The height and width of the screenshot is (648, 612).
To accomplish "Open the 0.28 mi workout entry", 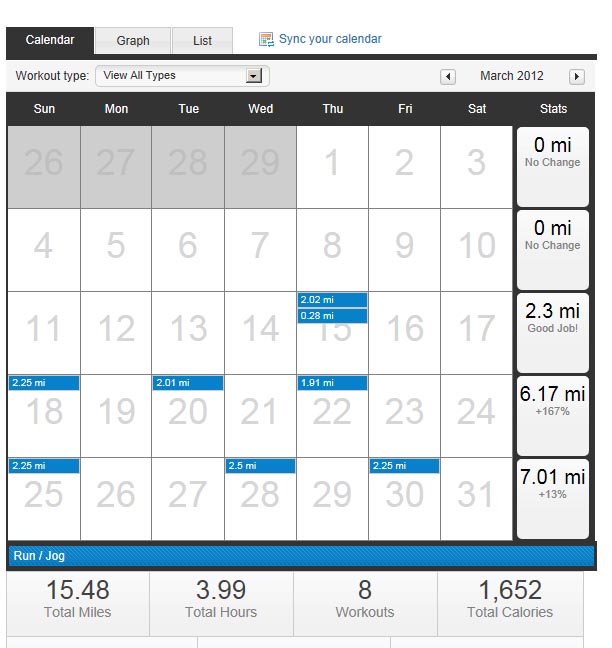I will click(x=332, y=316).
